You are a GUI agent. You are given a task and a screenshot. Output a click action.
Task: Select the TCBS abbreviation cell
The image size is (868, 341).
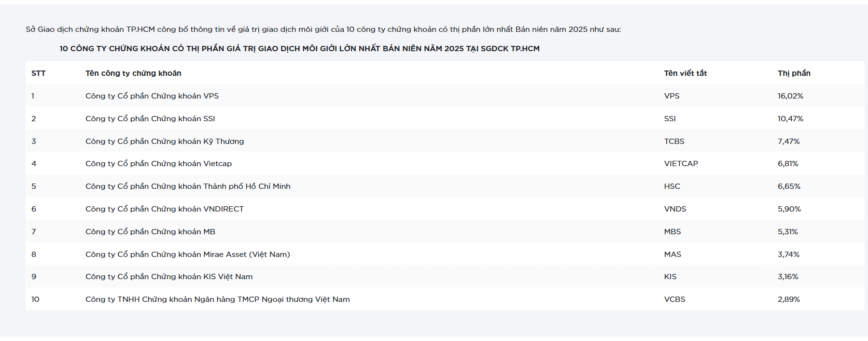pos(674,142)
